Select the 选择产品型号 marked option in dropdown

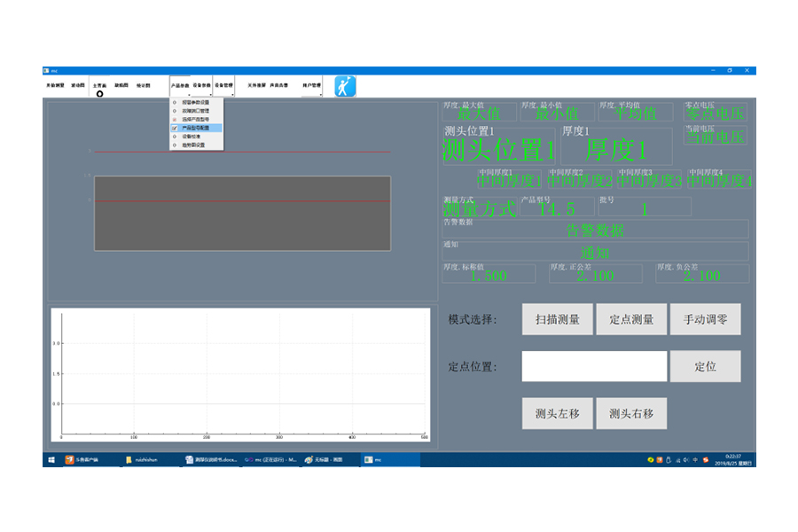point(195,121)
